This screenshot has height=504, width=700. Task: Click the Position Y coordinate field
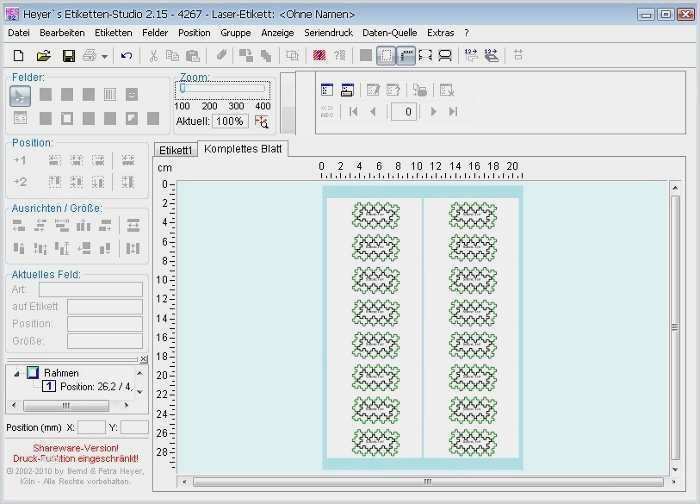pyautogui.click(x=134, y=427)
